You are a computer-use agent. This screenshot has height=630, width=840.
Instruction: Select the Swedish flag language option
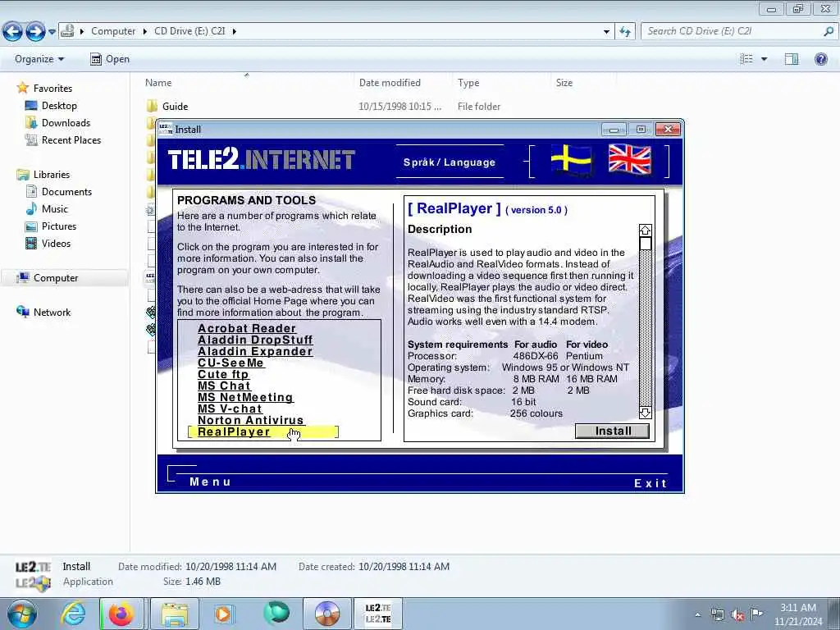coord(571,160)
